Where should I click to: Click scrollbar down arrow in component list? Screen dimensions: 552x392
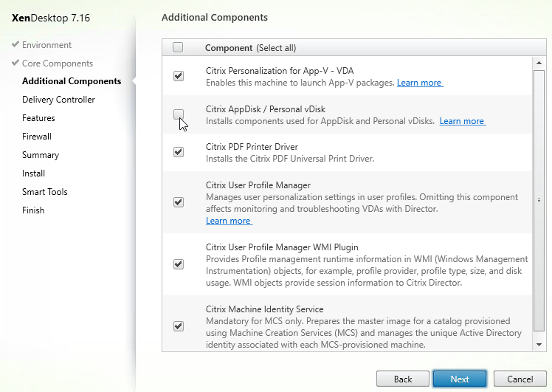point(539,345)
